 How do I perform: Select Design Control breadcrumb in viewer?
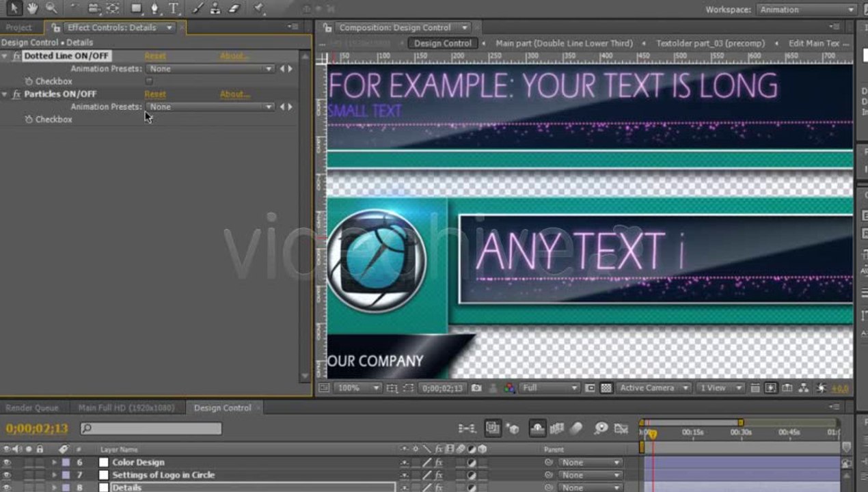coord(443,43)
